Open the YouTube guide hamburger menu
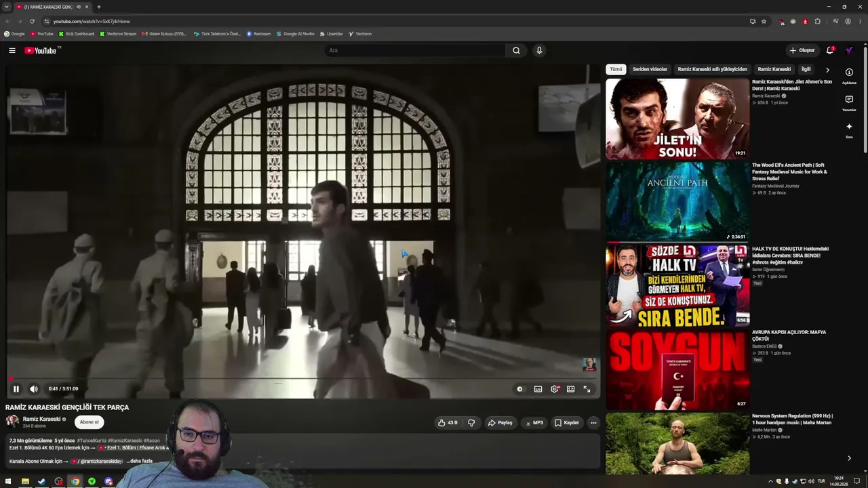This screenshot has width=868, height=488. click(x=12, y=50)
